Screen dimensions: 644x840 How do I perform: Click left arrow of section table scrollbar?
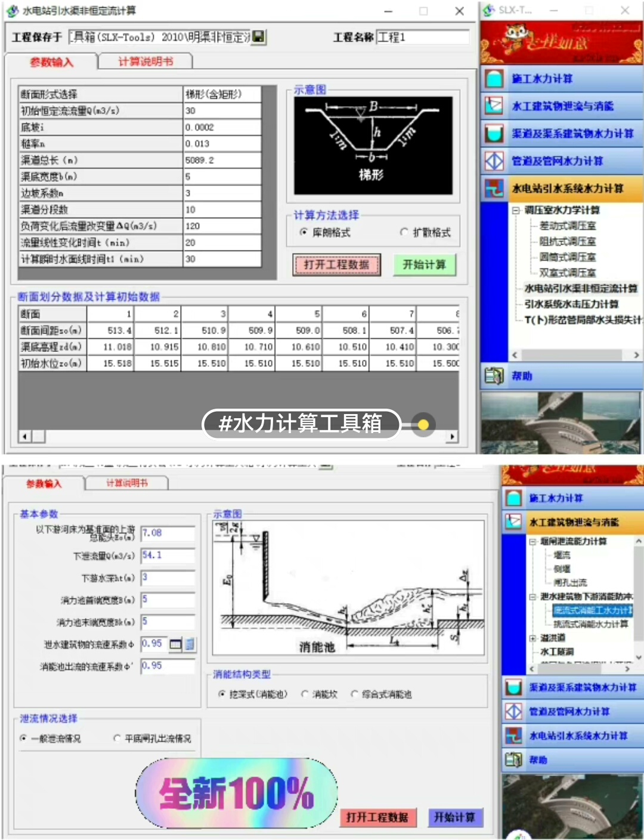click(x=24, y=437)
